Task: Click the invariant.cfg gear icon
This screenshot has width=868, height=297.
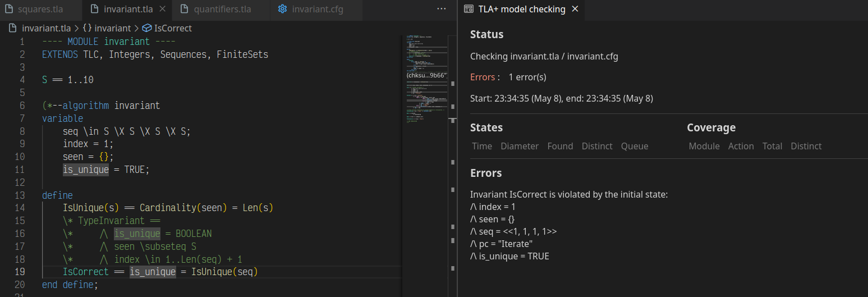Action: (282, 10)
